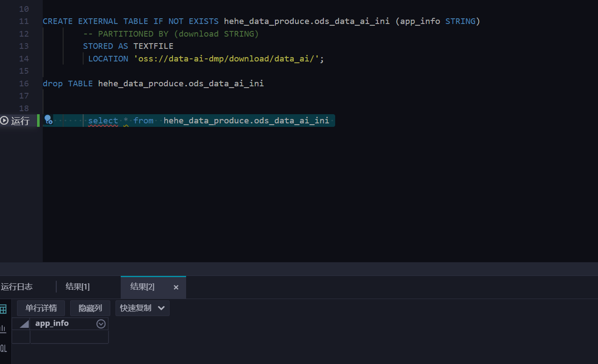Click the select-all corner triangle in result grid
Image resolution: width=598 pixels, height=364 pixels.
[24, 324]
